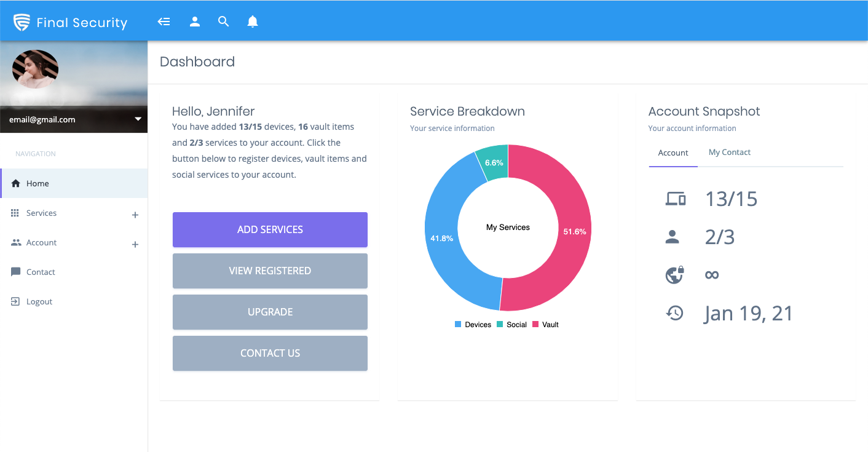Open notifications bell icon
The height and width of the screenshot is (452, 868).
point(253,22)
